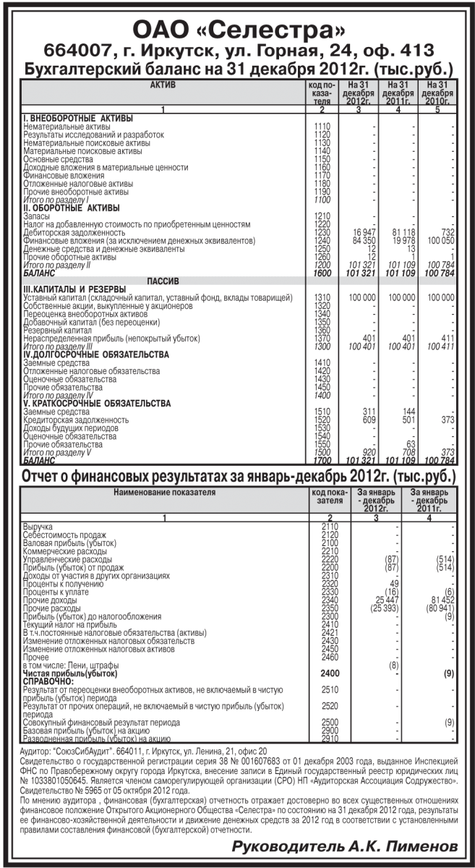Select the «Наименование показателя» column header
This screenshot has width=475, height=868.
[x=164, y=492]
